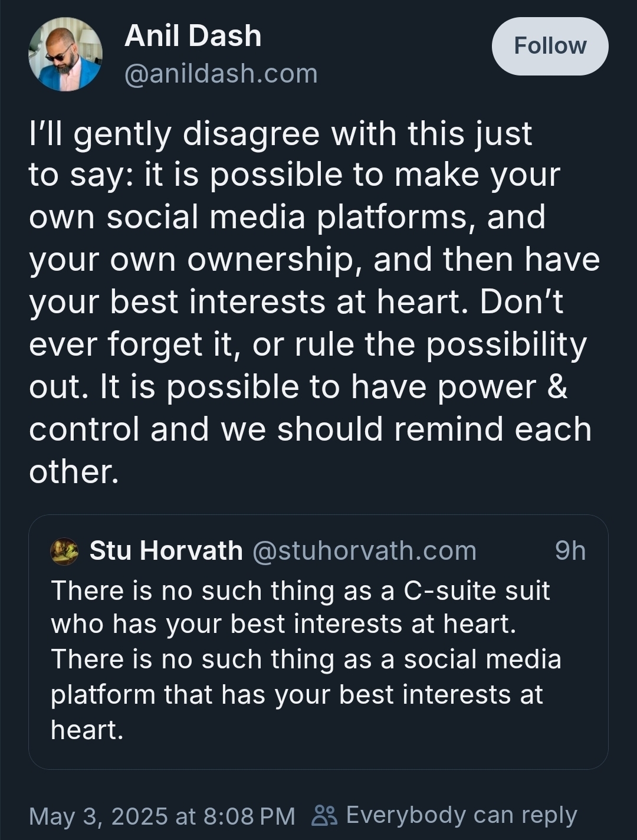637x840 pixels.
Task: Open the "Everybody can reply" setting label
Action: (461, 815)
